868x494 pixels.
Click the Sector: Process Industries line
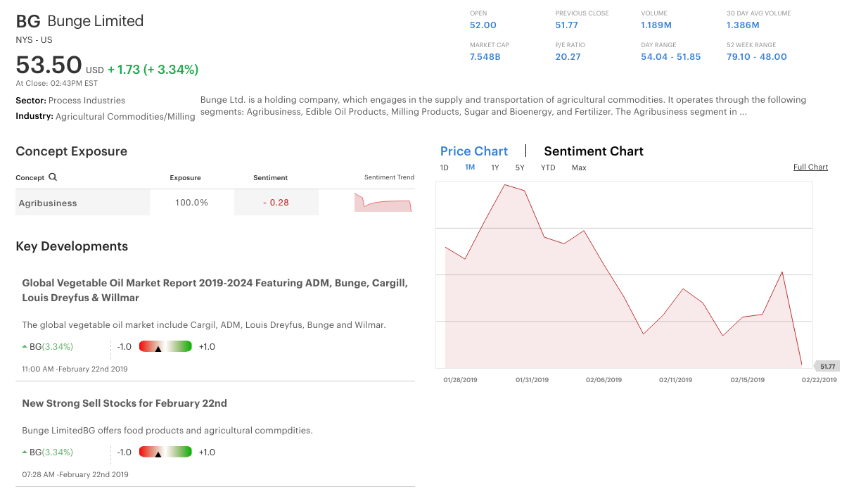click(70, 101)
